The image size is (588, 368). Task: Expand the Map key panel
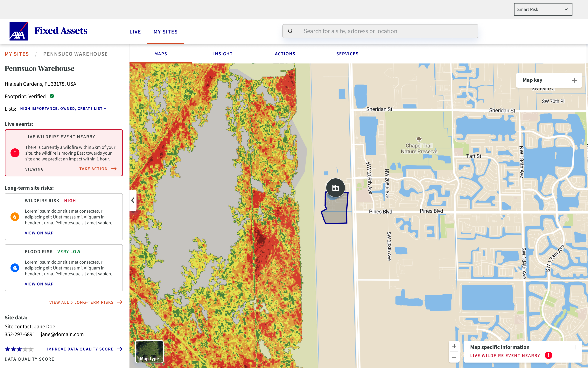click(x=574, y=80)
